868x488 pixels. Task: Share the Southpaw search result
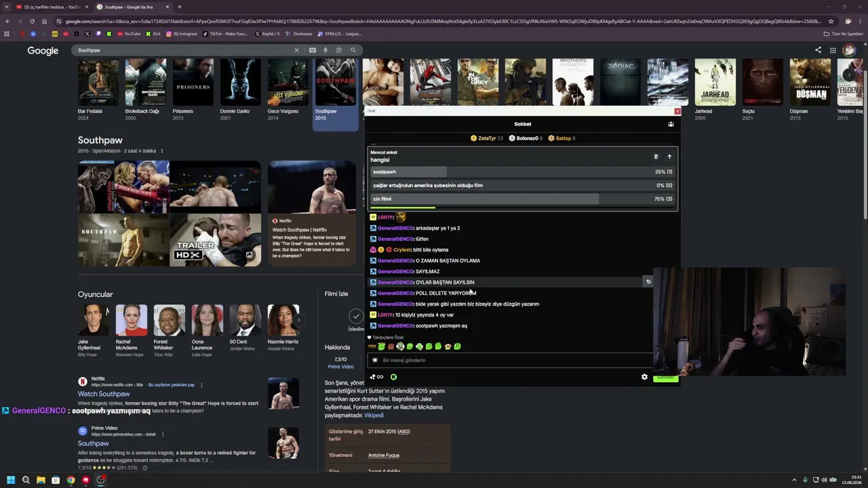point(818,50)
